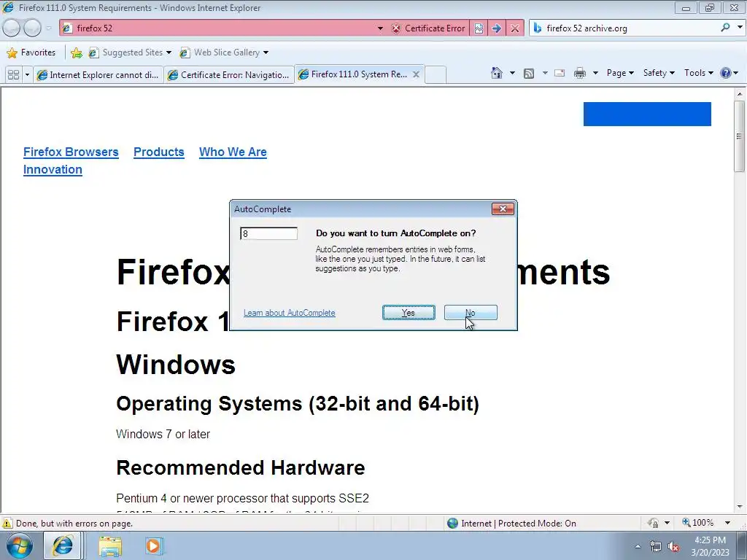Image resolution: width=747 pixels, height=560 pixels.
Task: Expand the Print options dropdown arrow
Action: pyautogui.click(x=595, y=73)
